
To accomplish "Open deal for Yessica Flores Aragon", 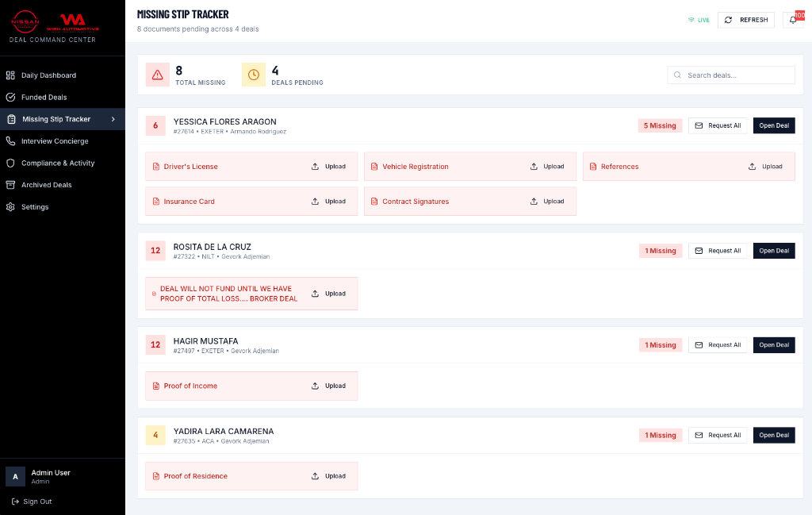I will (x=774, y=125).
